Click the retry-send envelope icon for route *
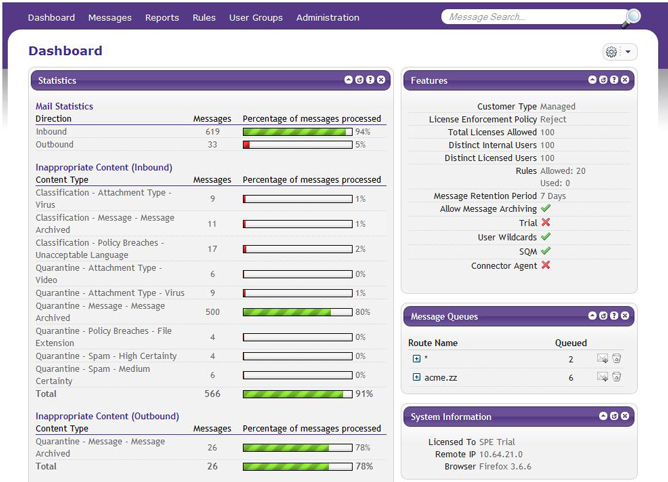Screen dimensions: 668x482 pyautogui.click(x=602, y=358)
